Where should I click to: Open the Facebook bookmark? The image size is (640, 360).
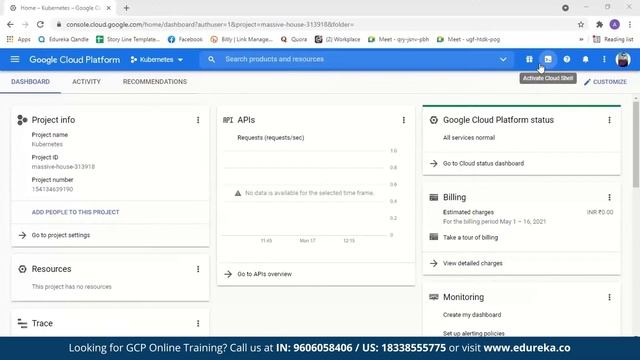[185, 39]
